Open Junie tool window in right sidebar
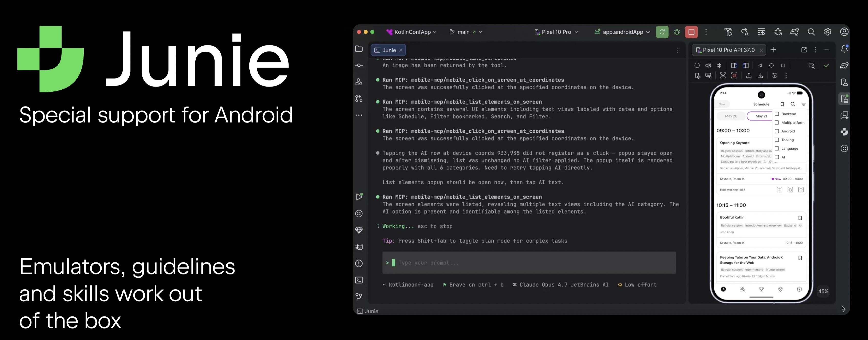The image size is (868, 340). 844,132
